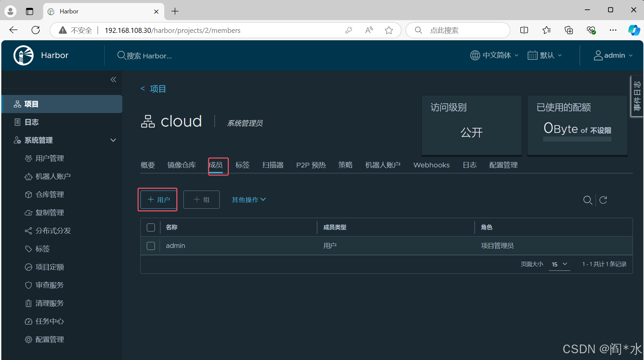Click the password key icon in address bar
The height and width of the screenshot is (360, 644).
349,30
